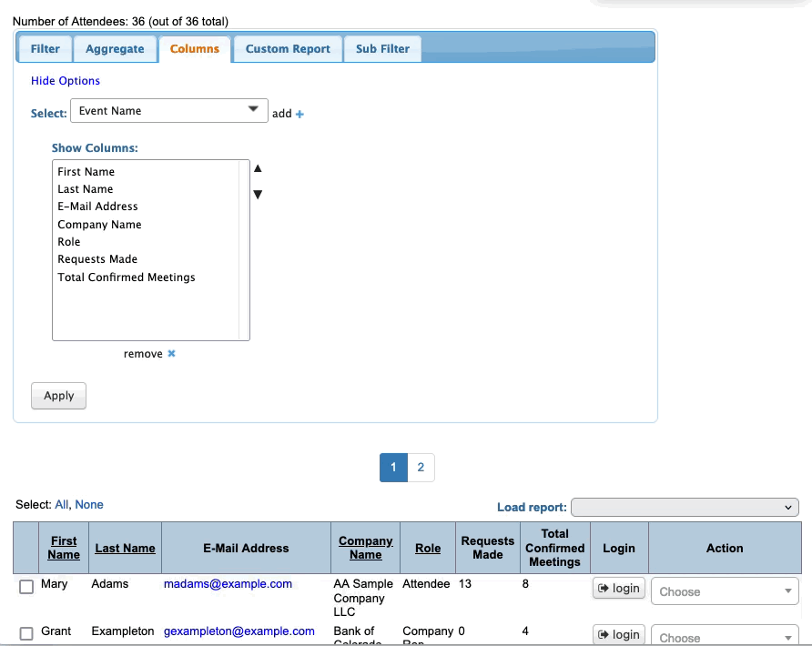
Task: Click the Hide Options link
Action: click(66, 81)
